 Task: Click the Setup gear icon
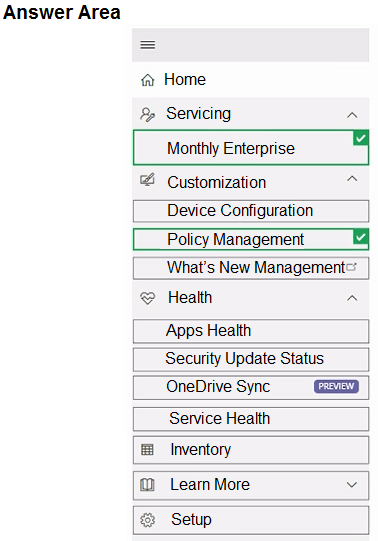(148, 520)
